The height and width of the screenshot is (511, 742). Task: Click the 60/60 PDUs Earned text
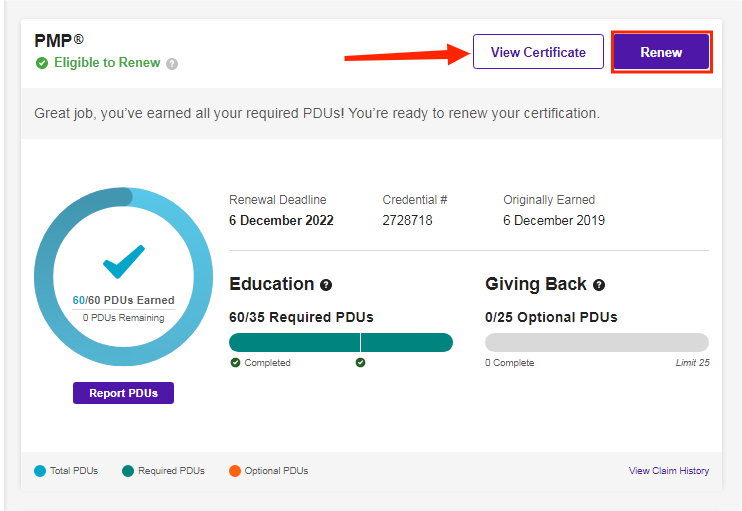123,300
